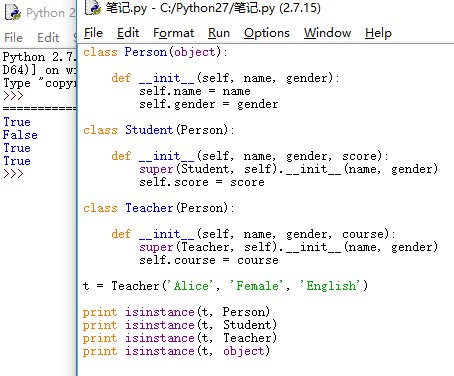Open the Window menu
This screenshot has width=454, height=376.
pyautogui.click(x=327, y=33)
